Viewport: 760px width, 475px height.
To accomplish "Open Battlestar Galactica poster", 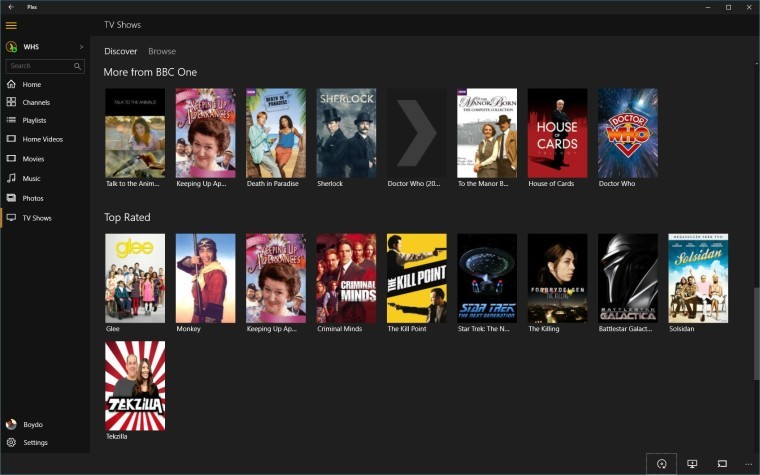I will 628,278.
